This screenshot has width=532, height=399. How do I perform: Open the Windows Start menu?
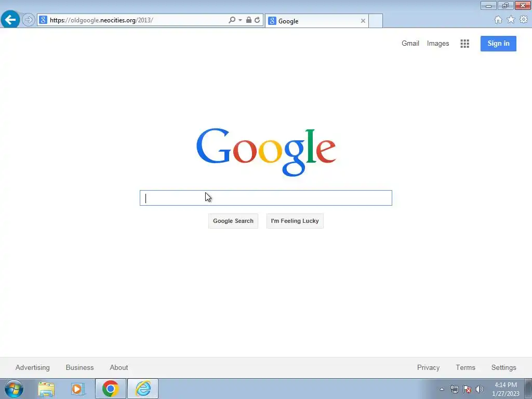[14, 389]
